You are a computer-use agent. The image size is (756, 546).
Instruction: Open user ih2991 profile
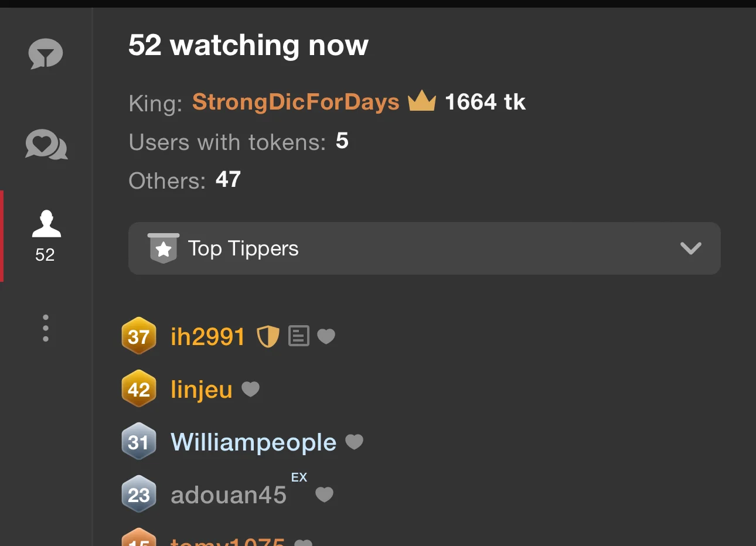click(x=207, y=337)
